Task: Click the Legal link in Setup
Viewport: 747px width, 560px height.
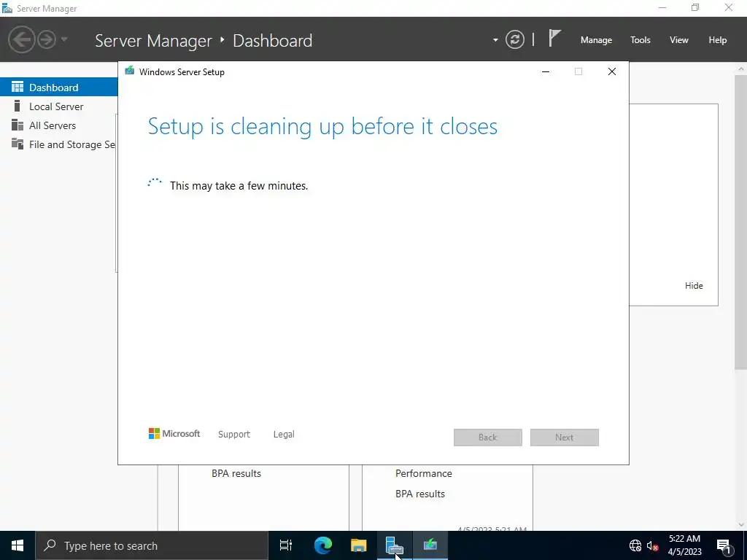Action: (284, 435)
